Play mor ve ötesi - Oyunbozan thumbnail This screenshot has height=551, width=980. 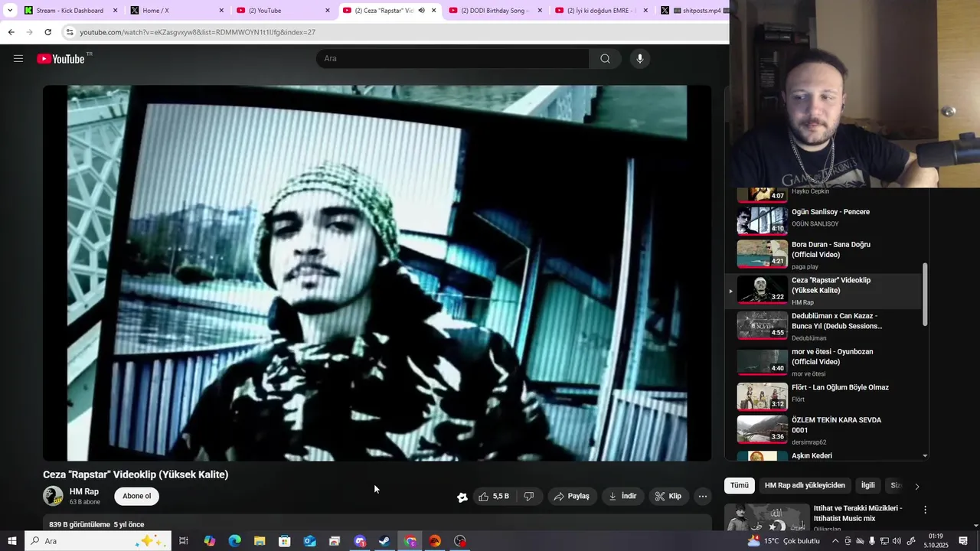click(x=762, y=361)
